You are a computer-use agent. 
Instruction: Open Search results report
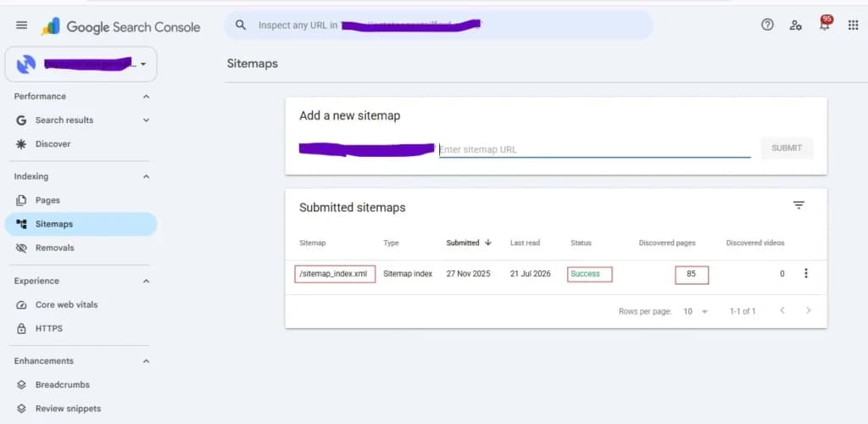[64, 120]
